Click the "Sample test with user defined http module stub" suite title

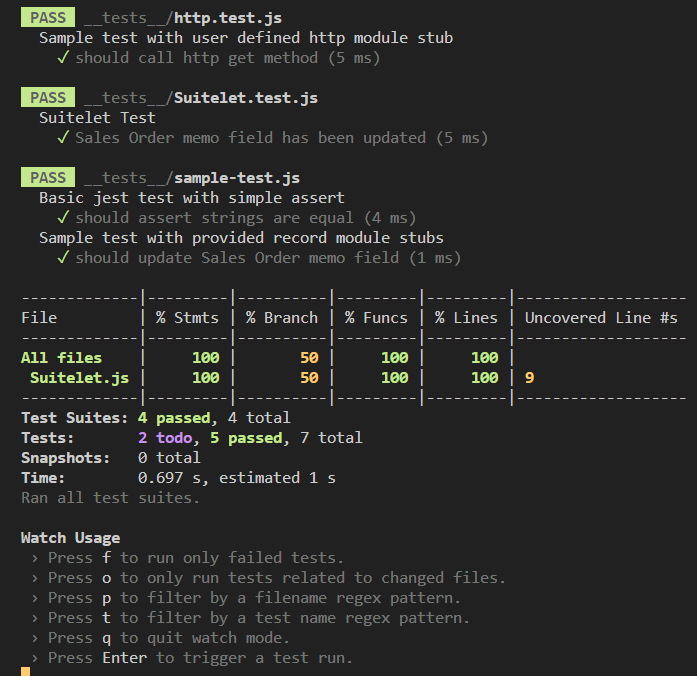click(245, 38)
